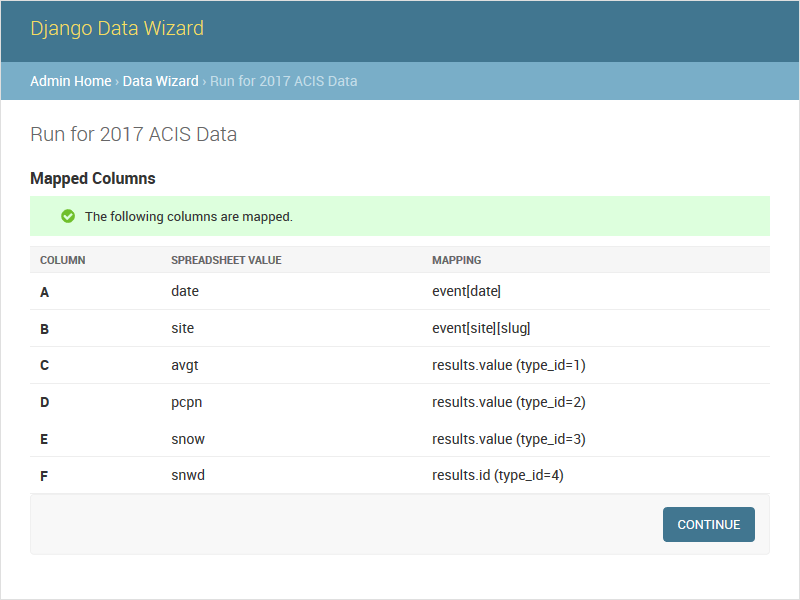The height and width of the screenshot is (600, 800).
Task: Select the 'date' spreadsheet value cell
Action: pos(185,292)
